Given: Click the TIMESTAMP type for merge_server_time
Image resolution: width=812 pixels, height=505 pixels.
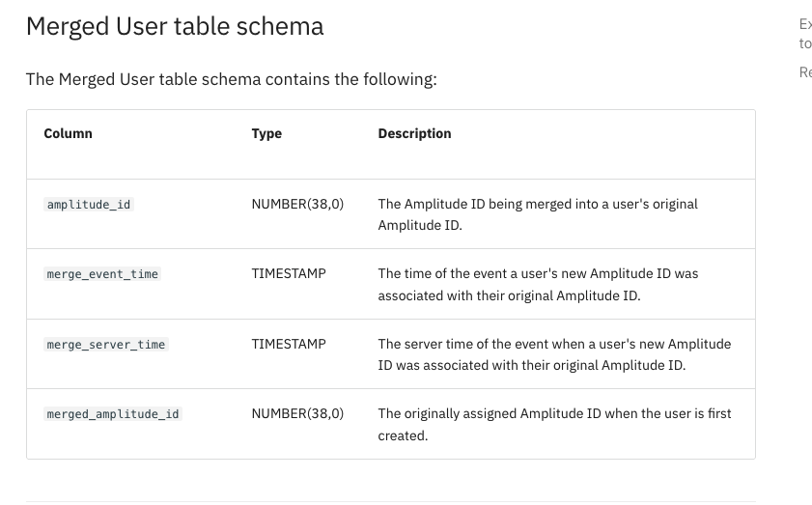Looking at the screenshot, I should [289, 344].
